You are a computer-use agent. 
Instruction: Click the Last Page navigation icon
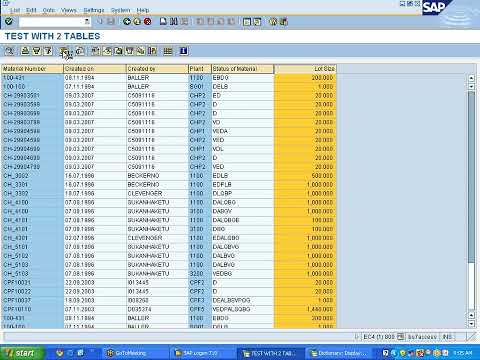pyautogui.click(x=231, y=22)
